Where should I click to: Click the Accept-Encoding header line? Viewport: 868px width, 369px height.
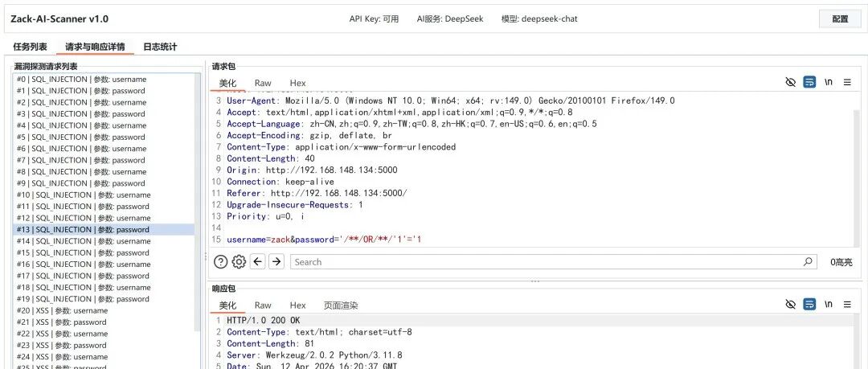coord(309,135)
